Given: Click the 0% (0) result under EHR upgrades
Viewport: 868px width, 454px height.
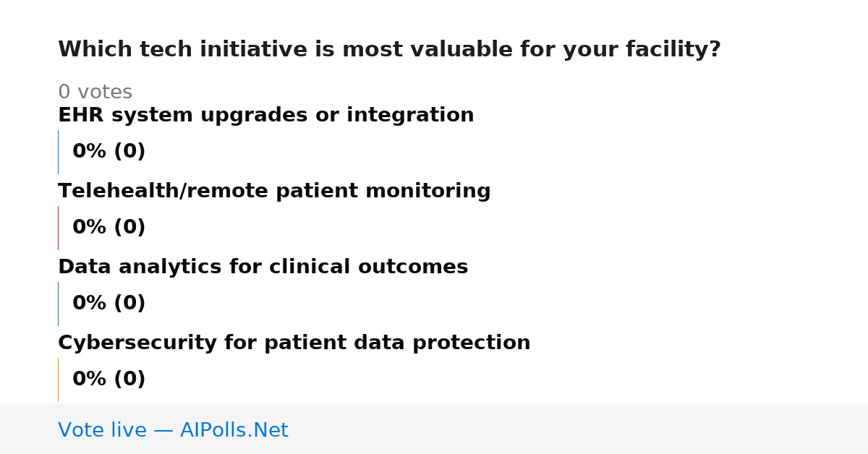Looking at the screenshot, I should pos(109,152).
